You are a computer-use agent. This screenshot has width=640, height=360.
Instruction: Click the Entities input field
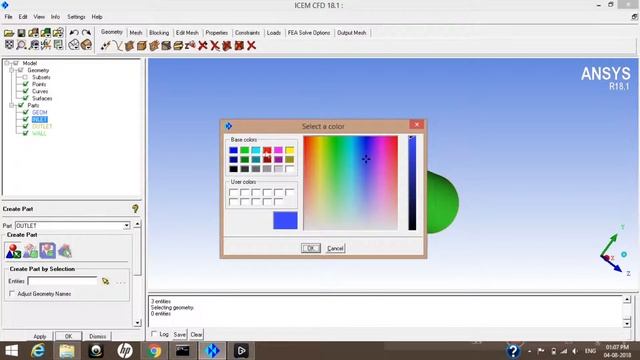(62, 281)
